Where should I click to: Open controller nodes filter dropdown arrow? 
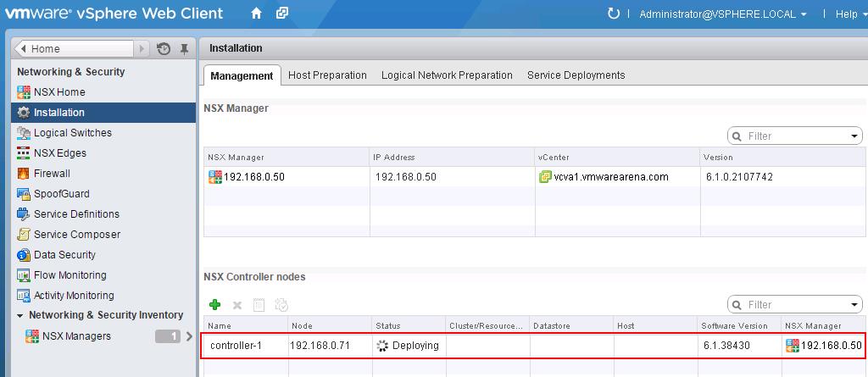tap(854, 304)
